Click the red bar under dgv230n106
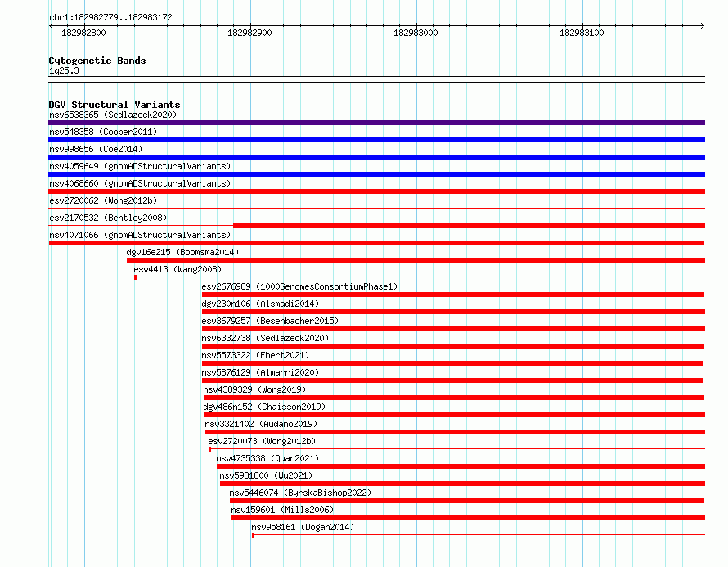 click(454, 312)
